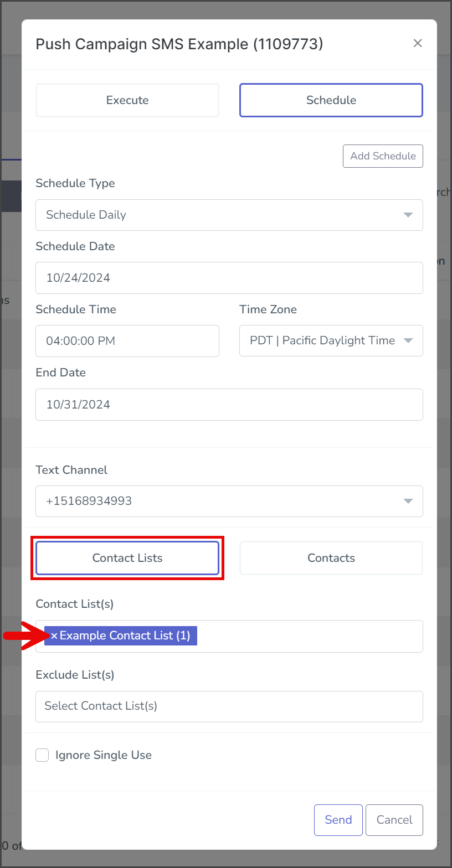Edit the Schedule Date field

point(229,278)
